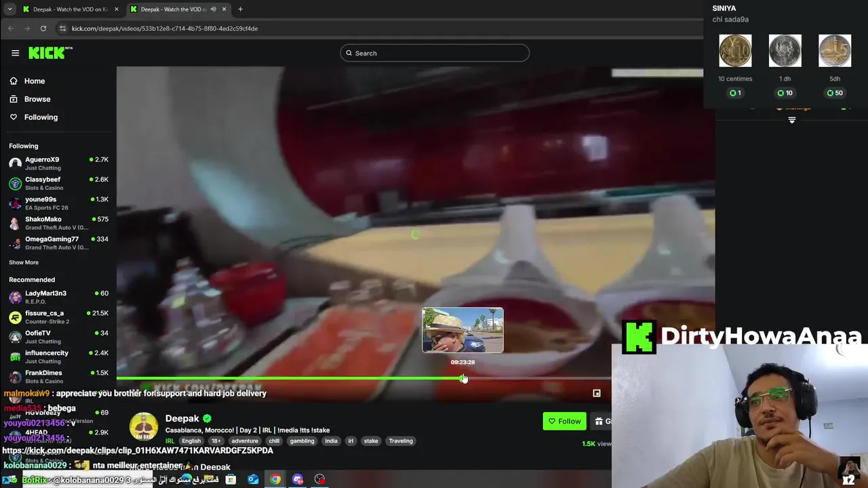Mute the tab via speaker icon
This screenshot has height=488, width=868.
pyautogui.click(x=213, y=9)
